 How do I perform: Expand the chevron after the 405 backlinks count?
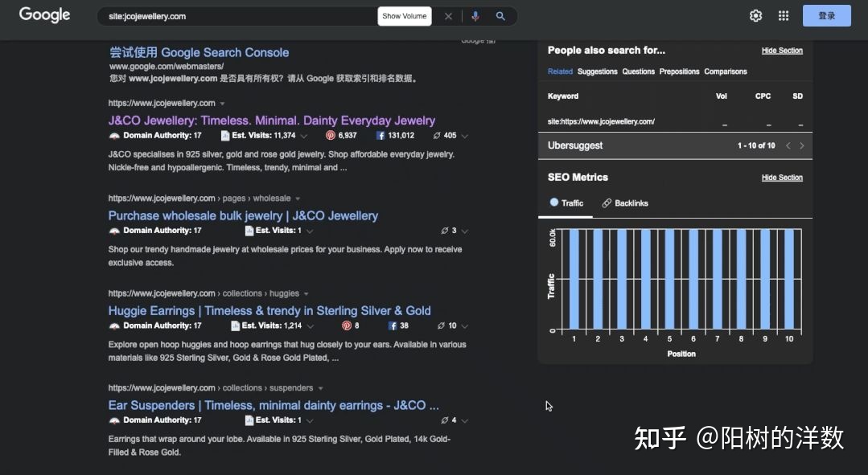pos(464,136)
